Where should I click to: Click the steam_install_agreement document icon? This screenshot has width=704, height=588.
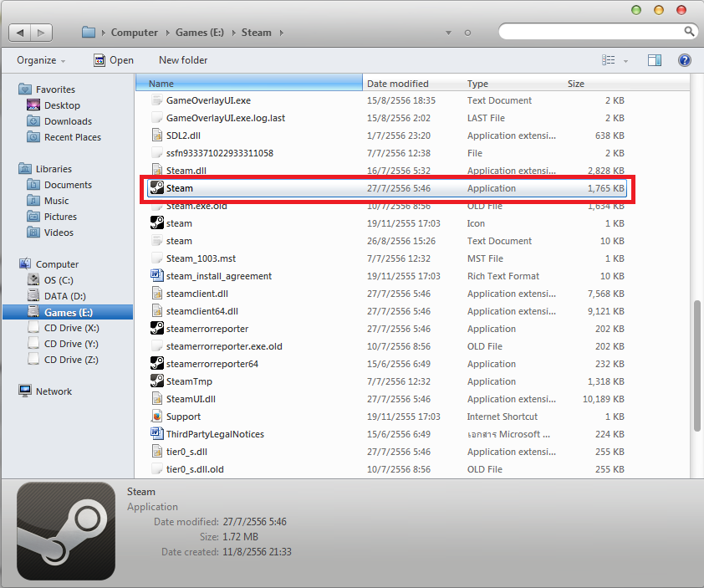click(x=156, y=276)
